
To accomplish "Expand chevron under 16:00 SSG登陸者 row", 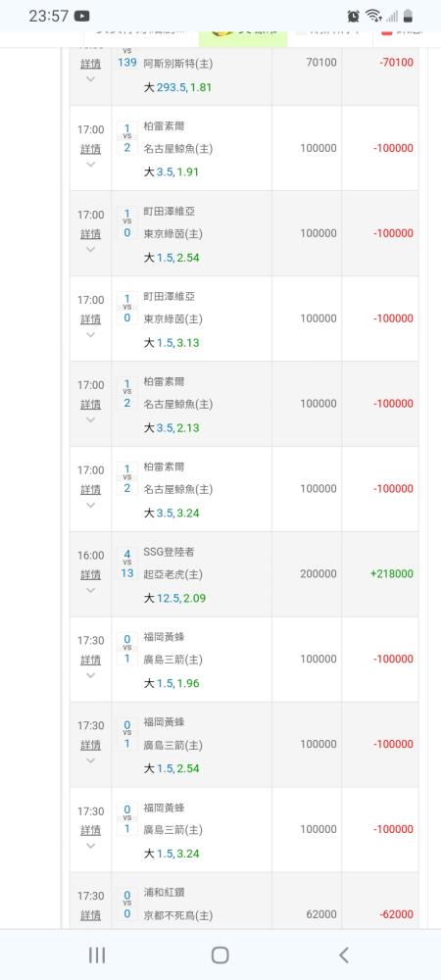I will click(x=90, y=590).
